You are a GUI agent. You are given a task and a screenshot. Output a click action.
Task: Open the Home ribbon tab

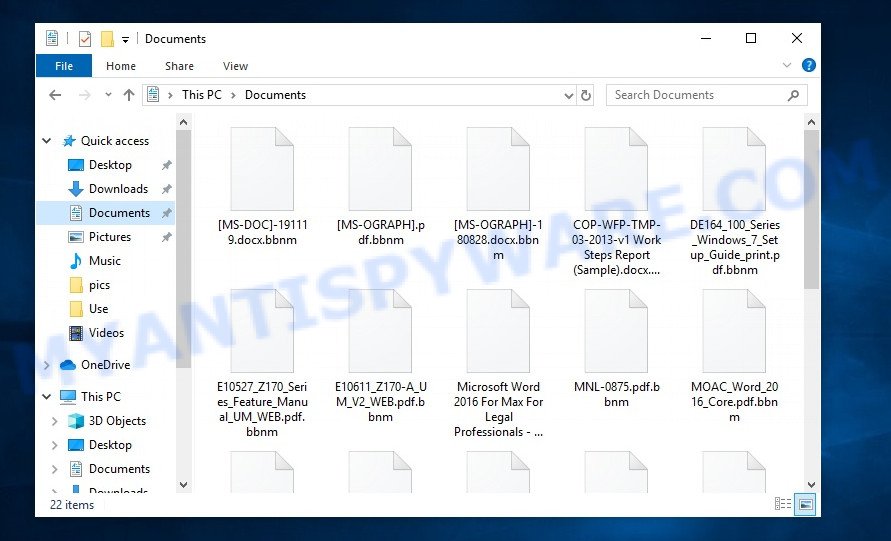120,66
